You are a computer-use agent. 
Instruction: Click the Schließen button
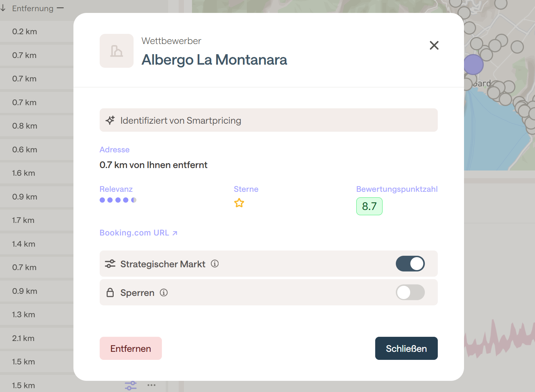pos(406,348)
